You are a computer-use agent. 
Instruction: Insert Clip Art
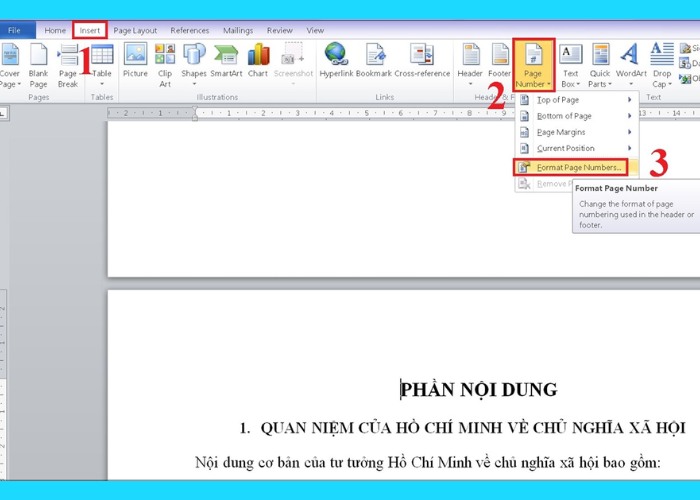165,65
